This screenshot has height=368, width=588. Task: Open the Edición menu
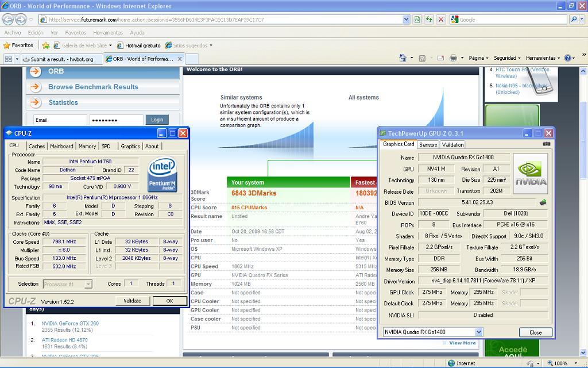pos(36,33)
